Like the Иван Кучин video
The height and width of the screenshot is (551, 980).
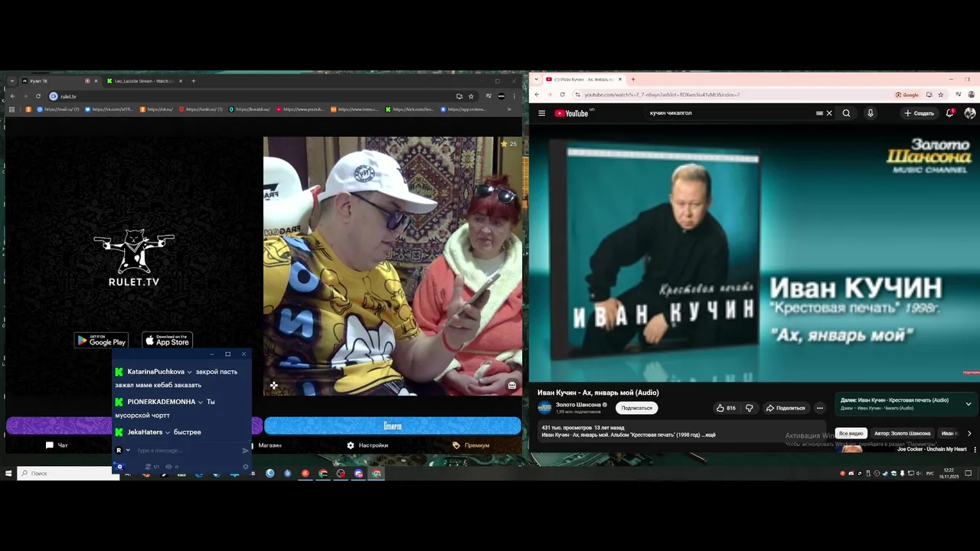(x=725, y=408)
